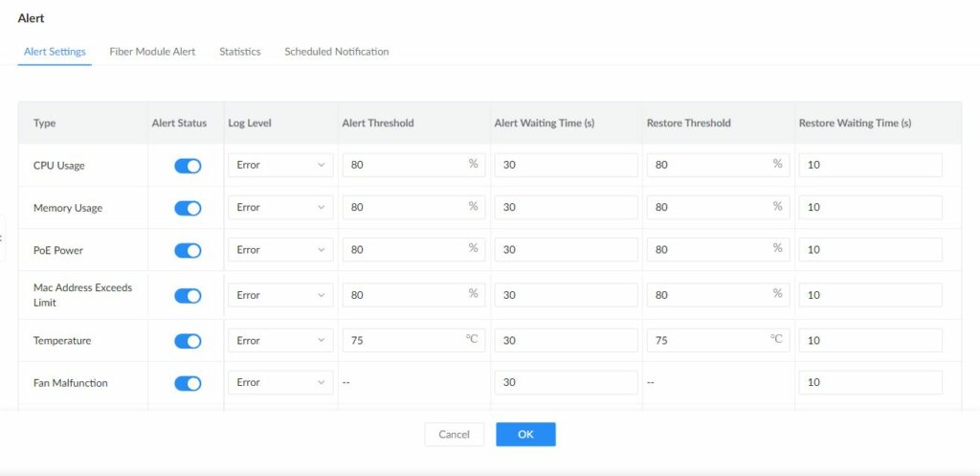Focus the Temperature Restore Threshold field
This screenshot has width=980, height=476.
click(718, 340)
